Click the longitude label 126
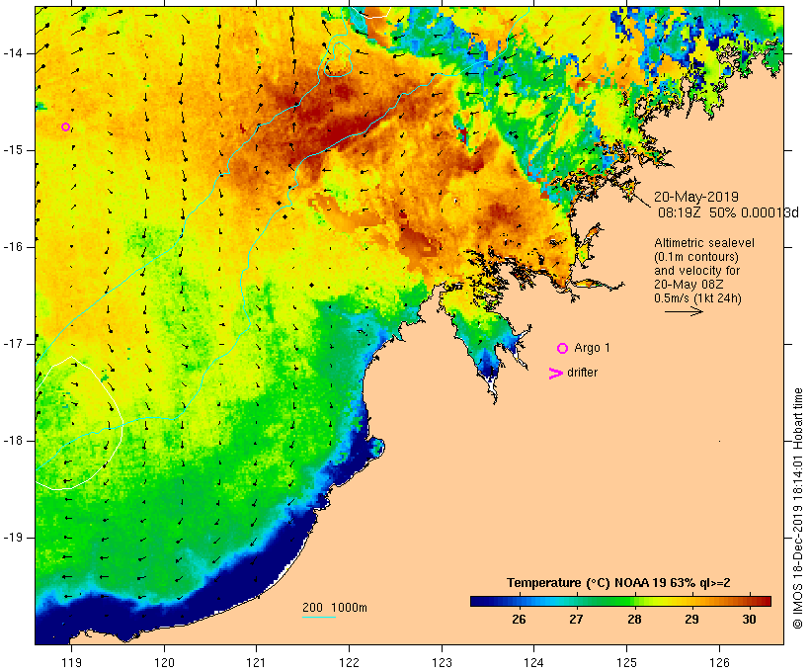This screenshot has width=810, height=672. pos(719,662)
